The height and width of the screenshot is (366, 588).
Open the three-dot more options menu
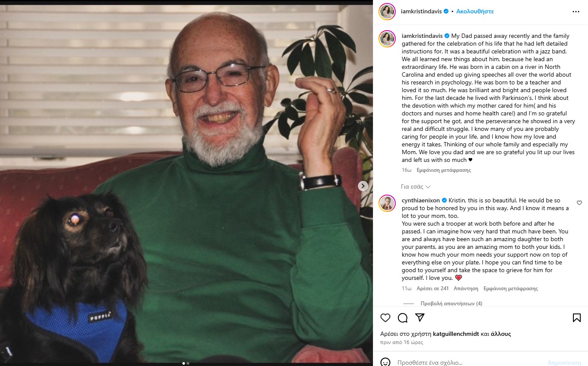coord(576,12)
